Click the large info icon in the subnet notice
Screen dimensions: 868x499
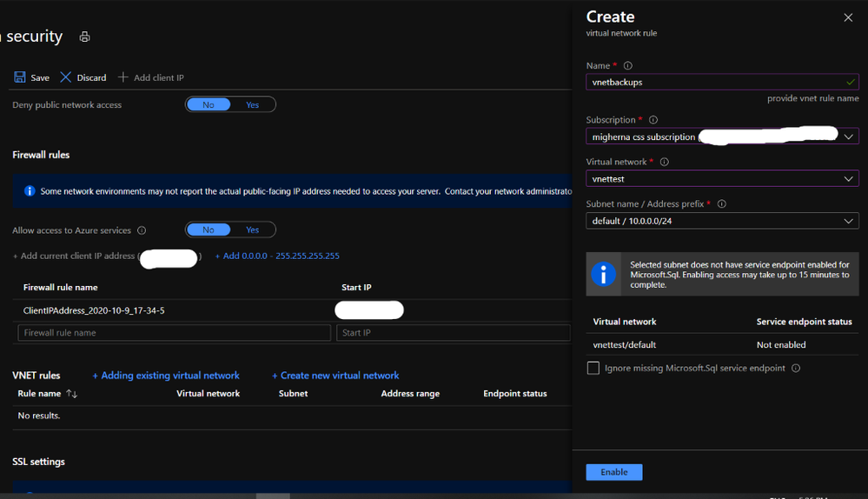pos(603,274)
